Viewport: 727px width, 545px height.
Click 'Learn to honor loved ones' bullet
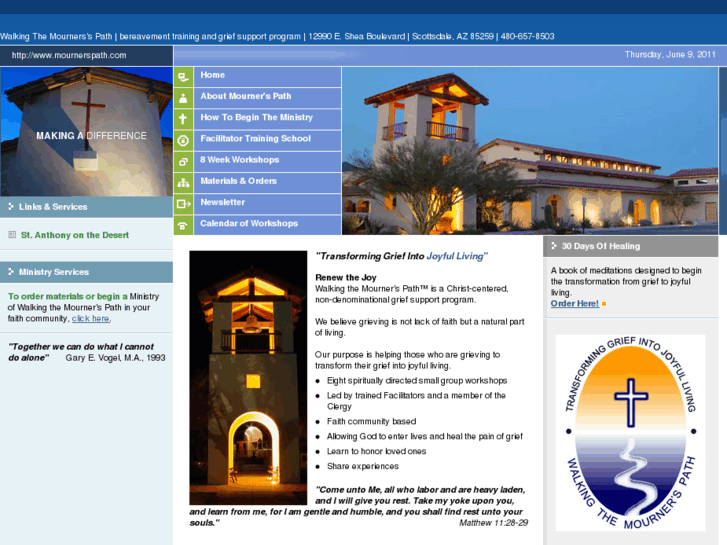pyautogui.click(x=376, y=451)
